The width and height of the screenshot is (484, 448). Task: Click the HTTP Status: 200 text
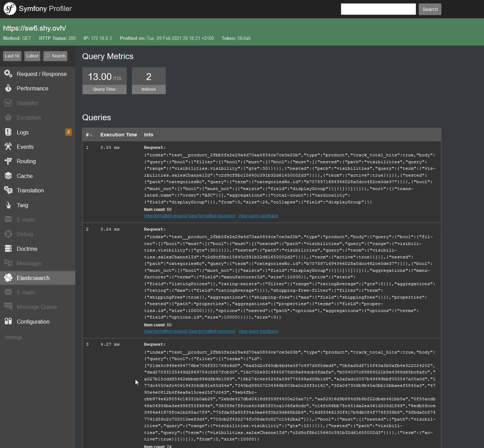click(x=57, y=38)
